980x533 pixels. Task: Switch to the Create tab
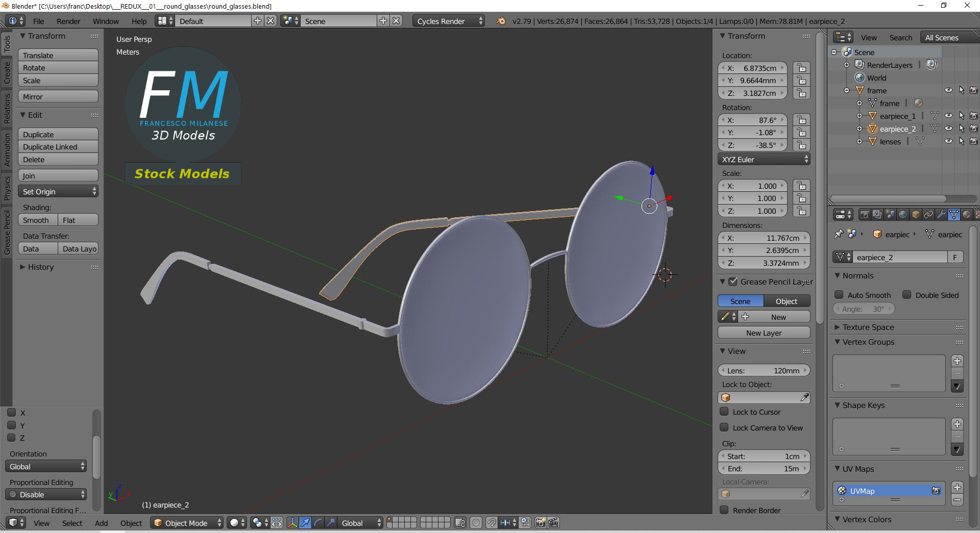tap(7, 72)
